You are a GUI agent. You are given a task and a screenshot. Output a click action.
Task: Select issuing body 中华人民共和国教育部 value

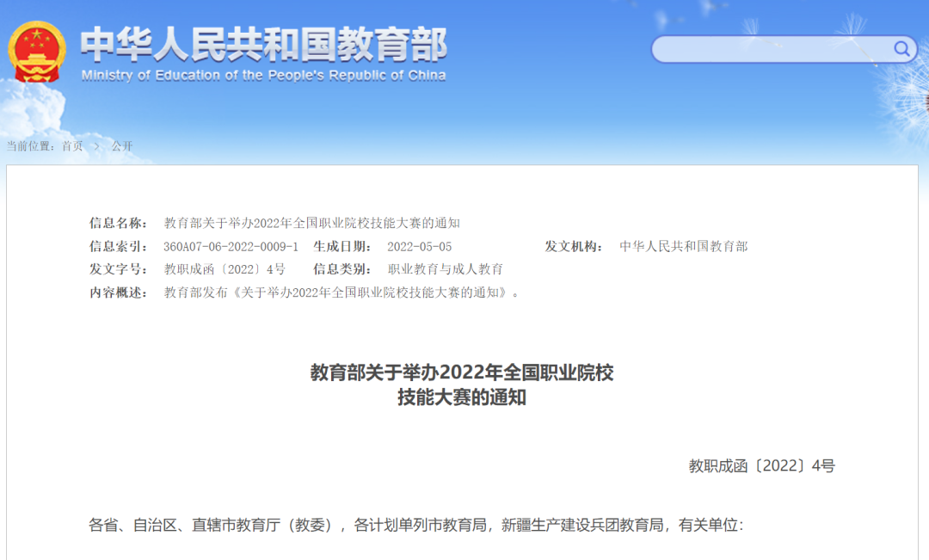point(684,247)
